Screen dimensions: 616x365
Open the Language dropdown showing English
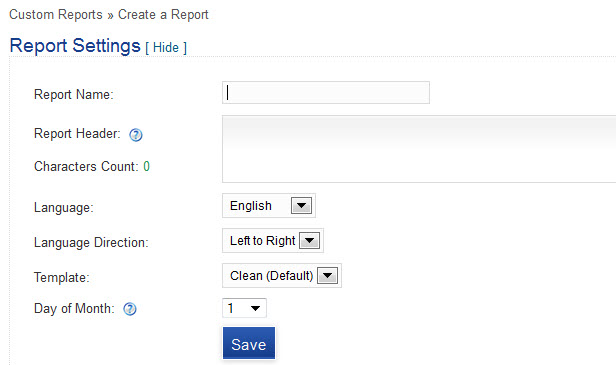click(269, 205)
